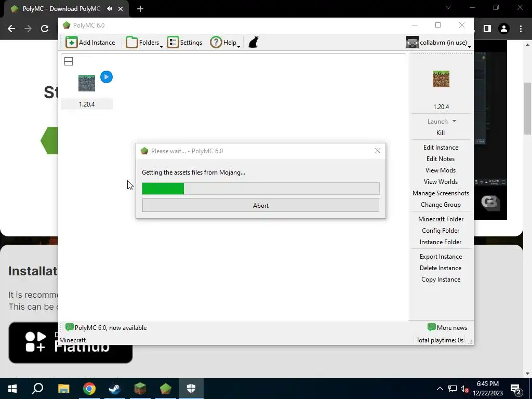532x399 pixels.
Task: Open Windows taskbar search
Action: pos(37,389)
